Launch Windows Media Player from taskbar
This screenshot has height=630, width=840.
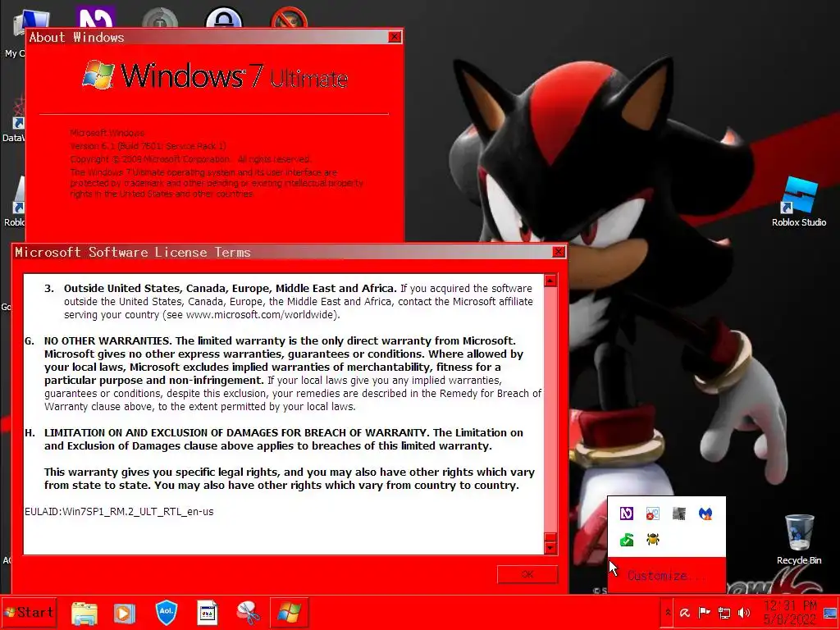coord(125,613)
